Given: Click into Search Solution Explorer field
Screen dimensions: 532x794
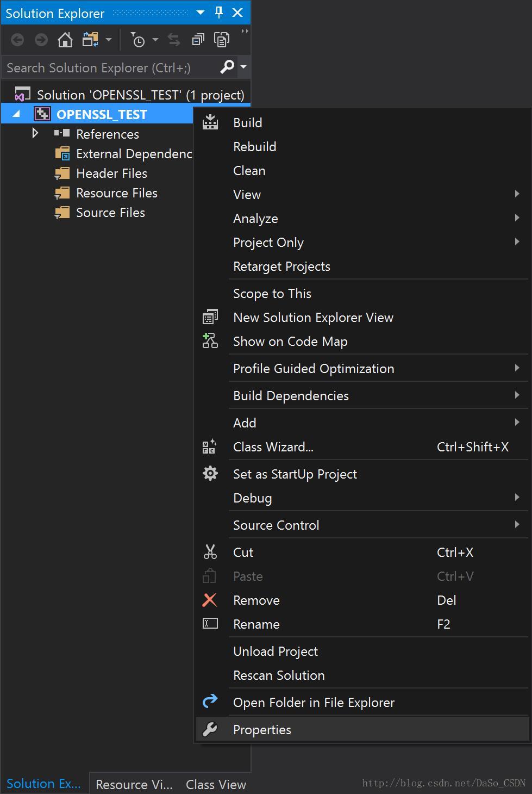Looking at the screenshot, I should 110,67.
